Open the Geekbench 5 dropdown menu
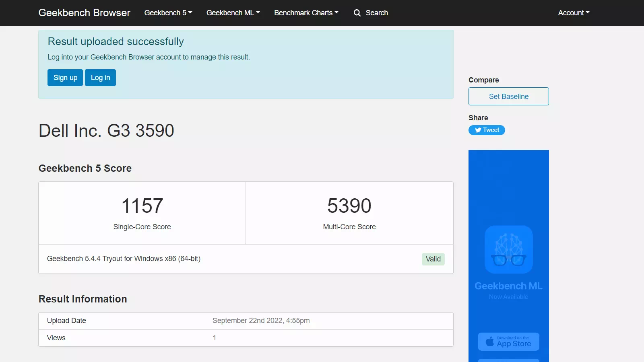 (x=168, y=12)
